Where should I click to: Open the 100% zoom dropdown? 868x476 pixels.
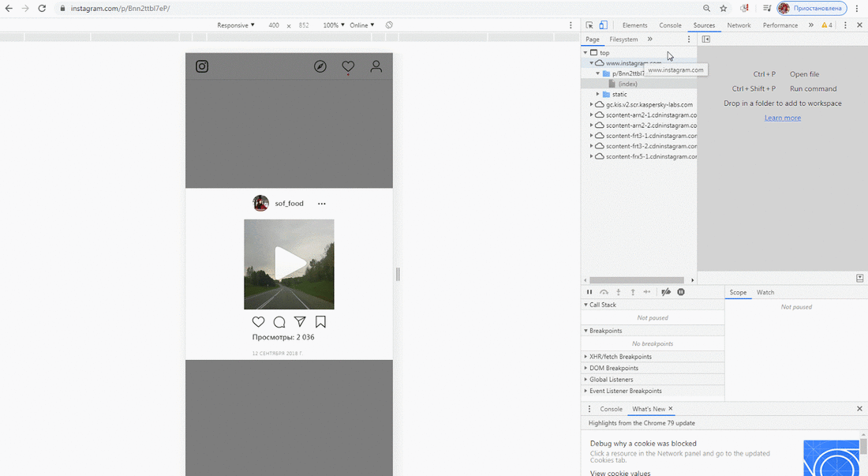pos(334,25)
